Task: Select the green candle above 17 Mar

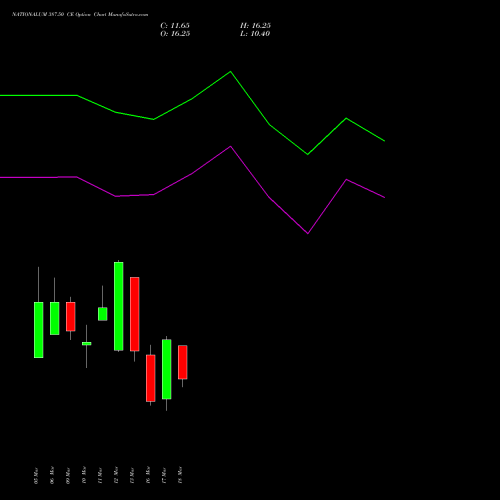Action: (x=167, y=369)
